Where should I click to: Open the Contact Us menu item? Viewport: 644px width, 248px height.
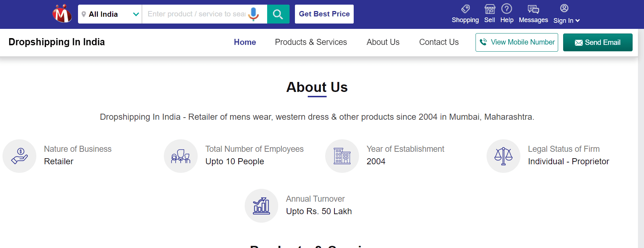pos(439,42)
